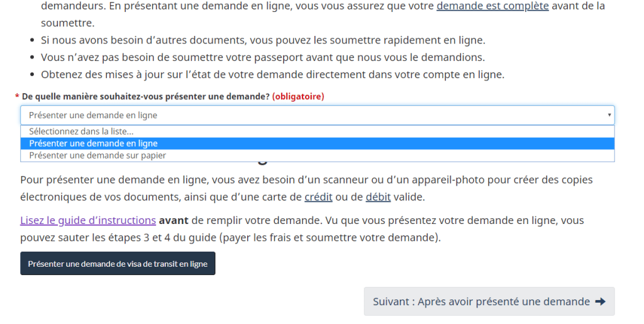The width and height of the screenshot is (644, 324).
Task: Open 'Lisez le guide d'instructions' link
Action: 88,221
